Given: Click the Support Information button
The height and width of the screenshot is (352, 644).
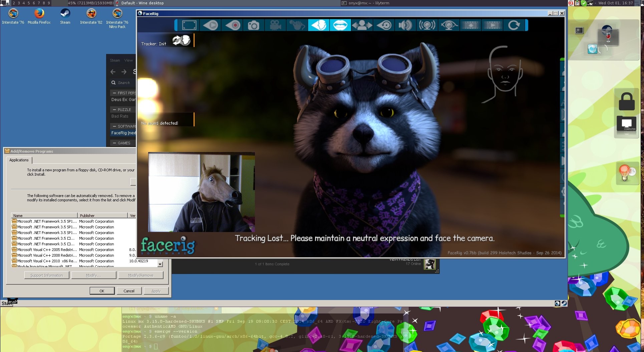Looking at the screenshot, I should pyautogui.click(x=47, y=275).
